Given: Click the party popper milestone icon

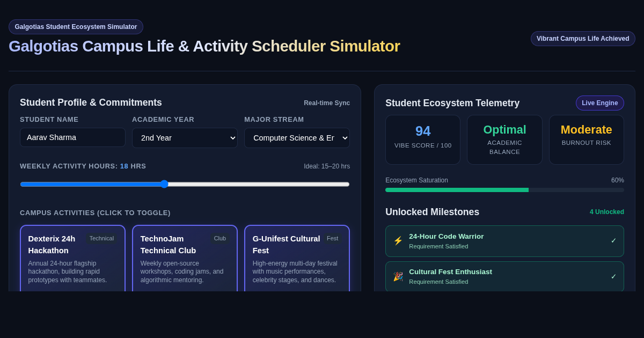Looking at the screenshot, I should [398, 277].
